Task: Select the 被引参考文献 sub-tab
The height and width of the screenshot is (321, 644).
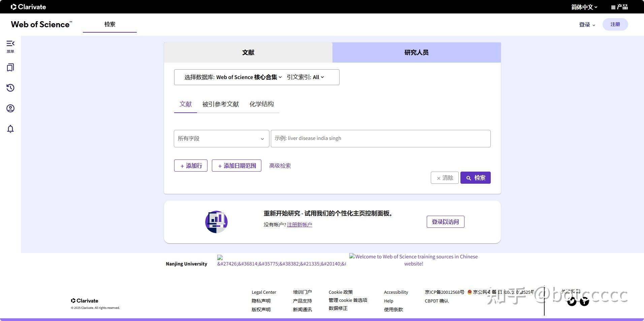Action: [x=221, y=104]
